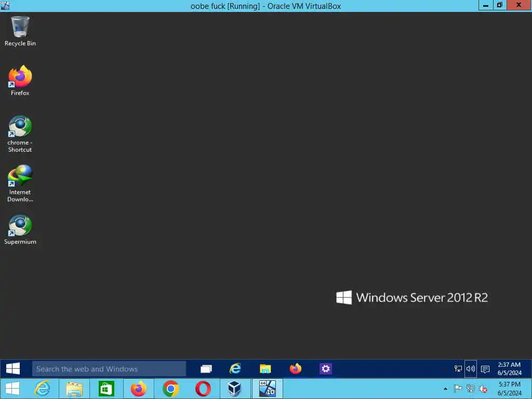Minimize the VirtualBox window
The image size is (532, 399).
coord(486,5)
